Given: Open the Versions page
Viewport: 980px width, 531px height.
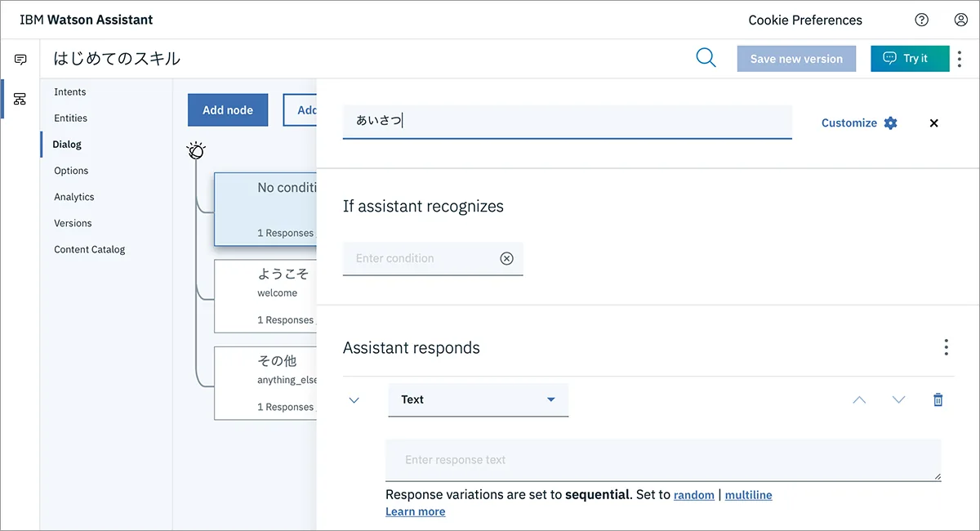Looking at the screenshot, I should tap(73, 223).
